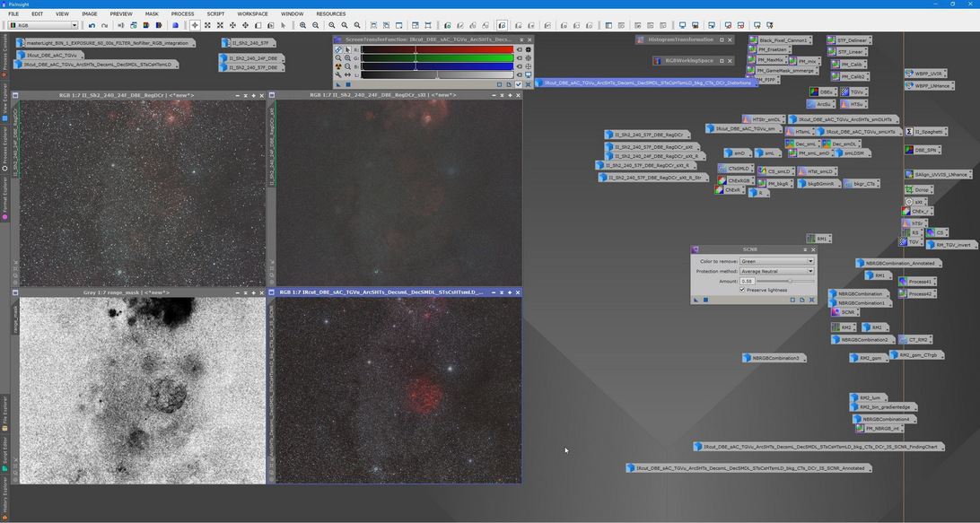Open the Color to remove dropdown
This screenshot has height=523, width=980.
point(776,261)
